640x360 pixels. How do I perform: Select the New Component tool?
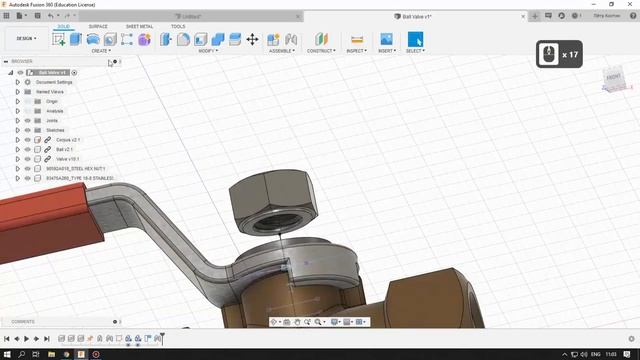click(273, 39)
